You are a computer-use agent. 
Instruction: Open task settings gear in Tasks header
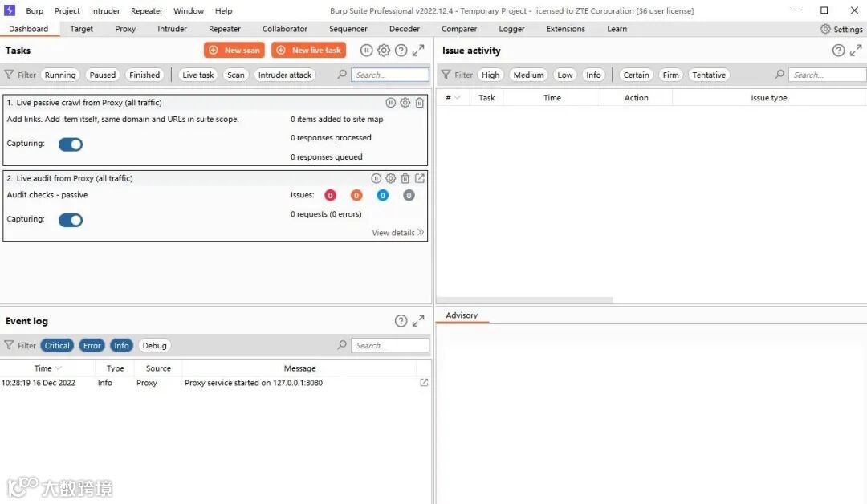click(384, 51)
